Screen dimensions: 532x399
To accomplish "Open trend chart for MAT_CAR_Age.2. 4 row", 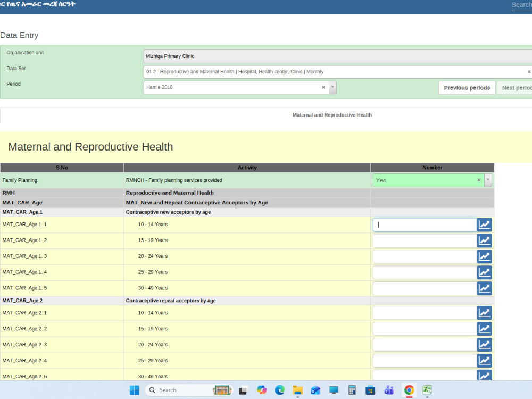I will (484, 361).
